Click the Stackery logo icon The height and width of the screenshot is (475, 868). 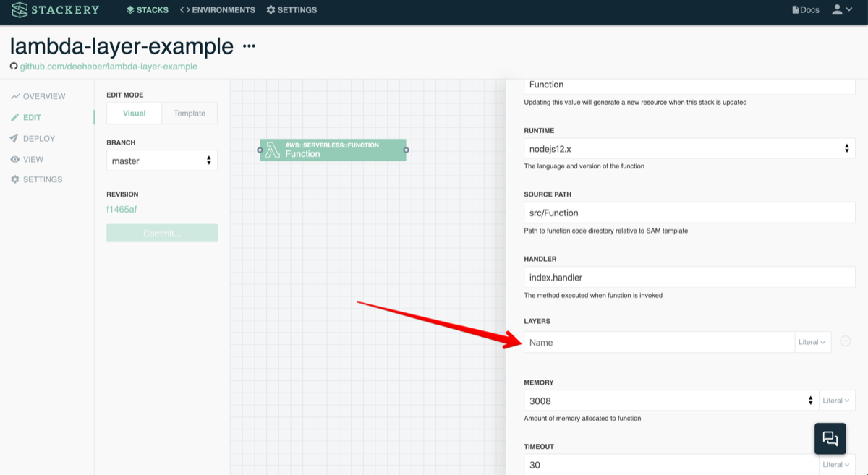20,10
